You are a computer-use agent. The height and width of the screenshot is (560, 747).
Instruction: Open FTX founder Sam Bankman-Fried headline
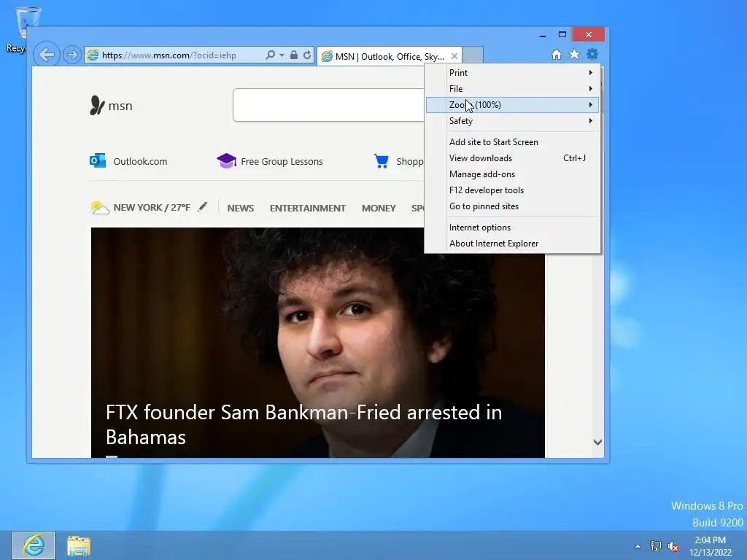tap(304, 425)
